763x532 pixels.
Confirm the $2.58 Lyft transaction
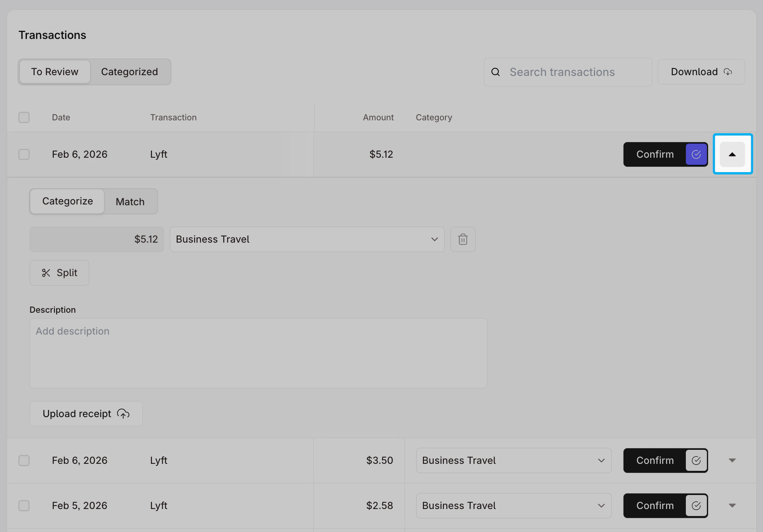(x=655, y=506)
